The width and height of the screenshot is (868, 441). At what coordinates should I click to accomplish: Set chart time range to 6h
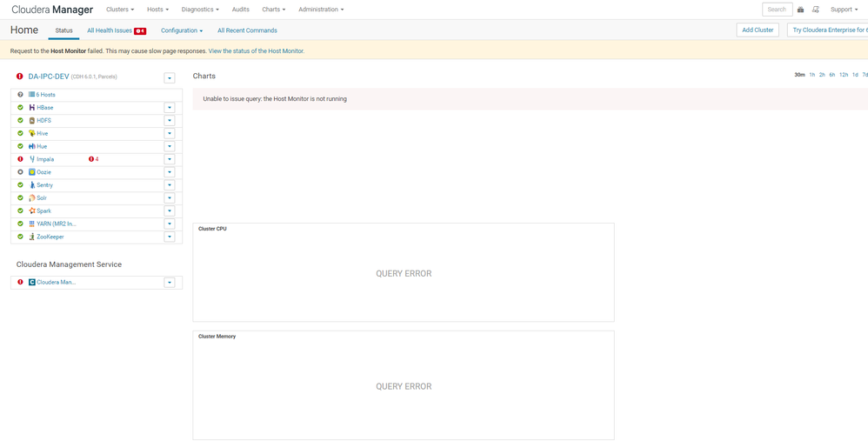click(832, 75)
